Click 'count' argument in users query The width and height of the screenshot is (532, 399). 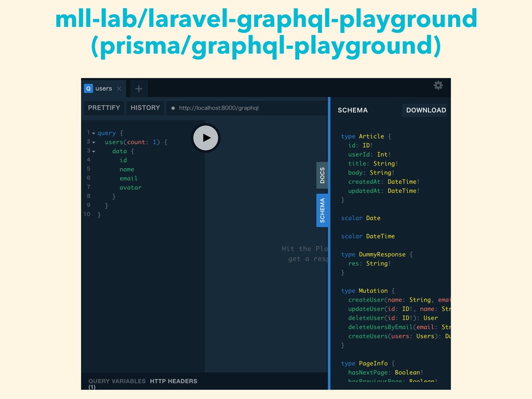tap(136, 142)
